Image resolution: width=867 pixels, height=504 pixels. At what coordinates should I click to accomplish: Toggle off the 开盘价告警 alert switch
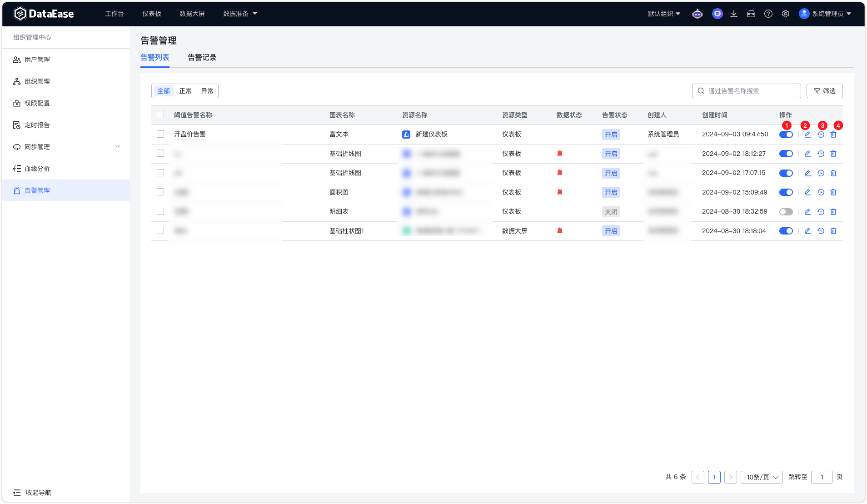(x=786, y=135)
